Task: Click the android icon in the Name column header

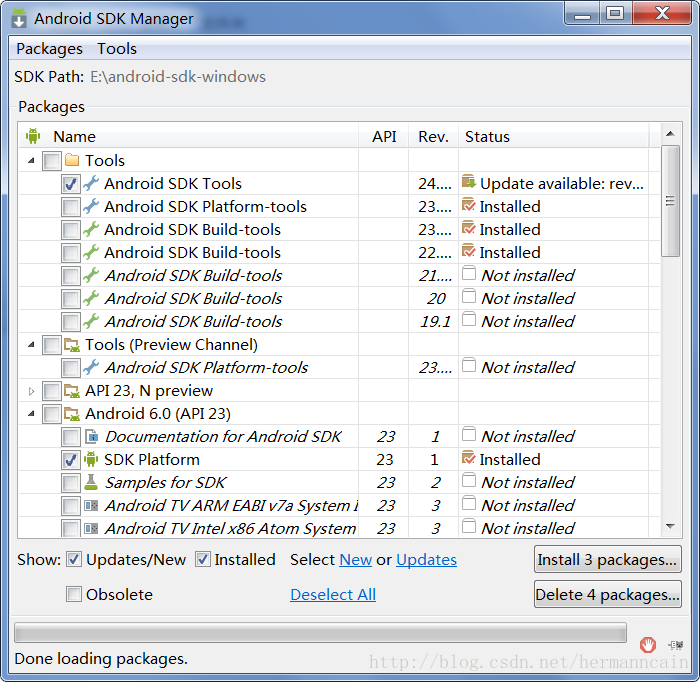Action: pos(33,136)
